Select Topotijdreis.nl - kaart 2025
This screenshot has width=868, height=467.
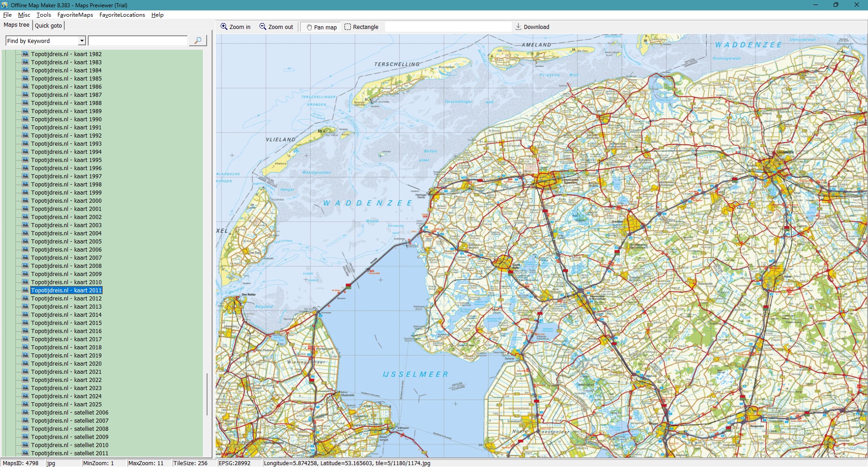pos(66,404)
